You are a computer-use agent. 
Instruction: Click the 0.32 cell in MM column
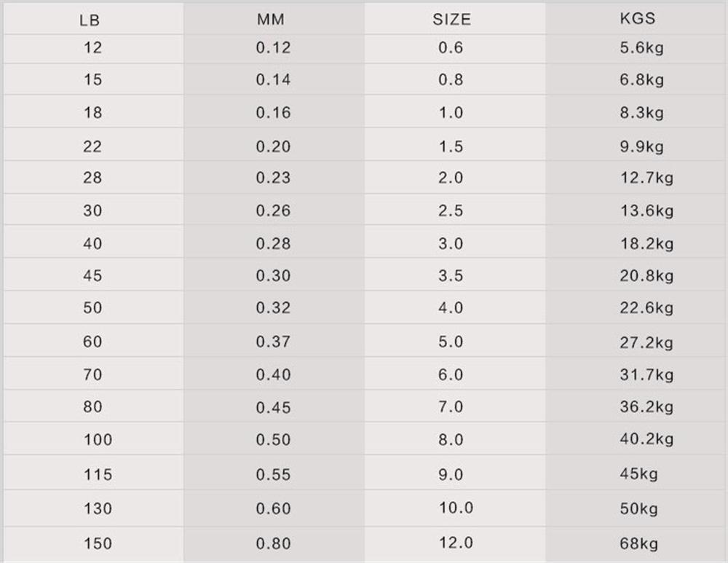tap(273, 307)
